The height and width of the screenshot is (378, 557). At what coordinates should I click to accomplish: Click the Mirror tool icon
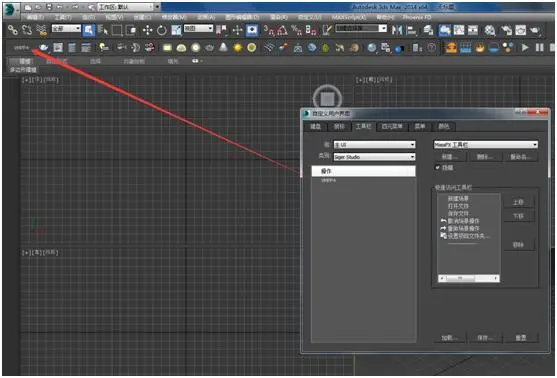tap(397, 30)
